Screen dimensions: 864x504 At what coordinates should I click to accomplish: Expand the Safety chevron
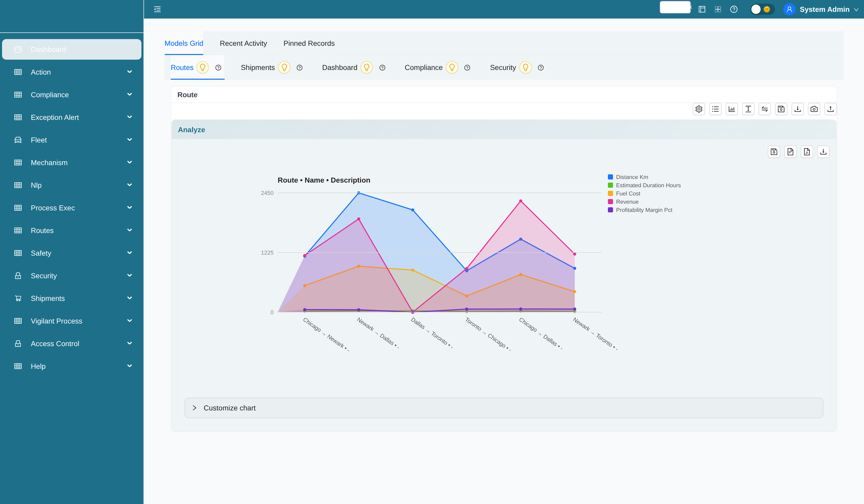(130, 253)
